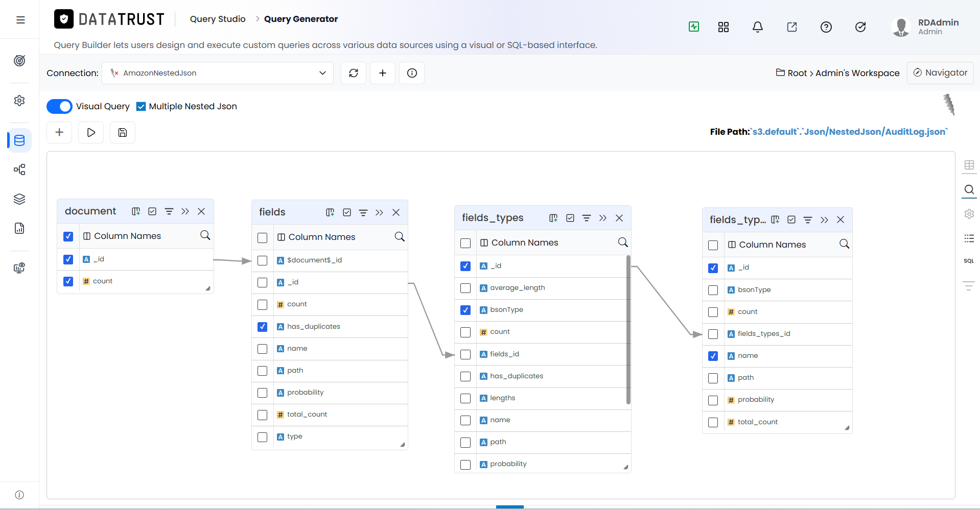Viewport: 980px width, 510px height.
Task: Open Root Admin's Workspace path
Action: [x=838, y=73]
